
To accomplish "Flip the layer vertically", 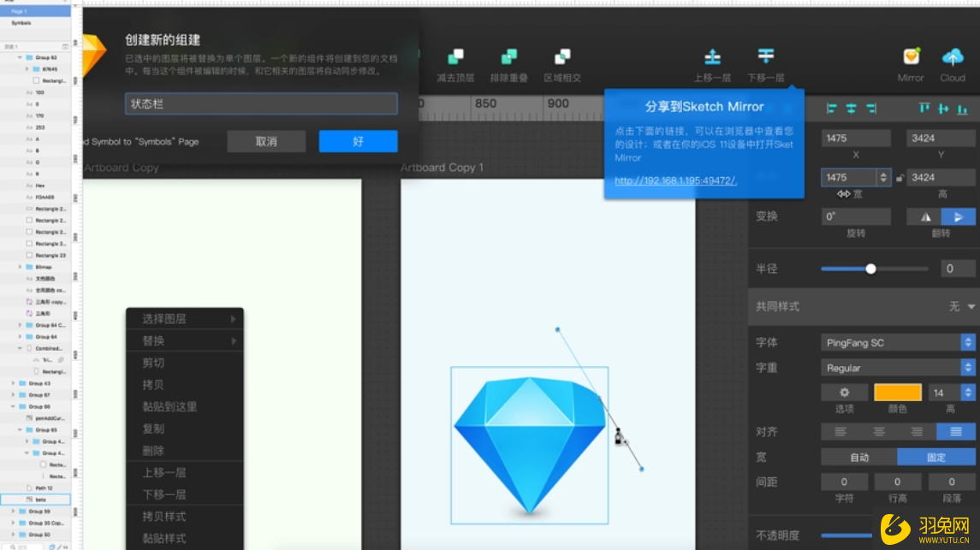I will click(x=958, y=216).
